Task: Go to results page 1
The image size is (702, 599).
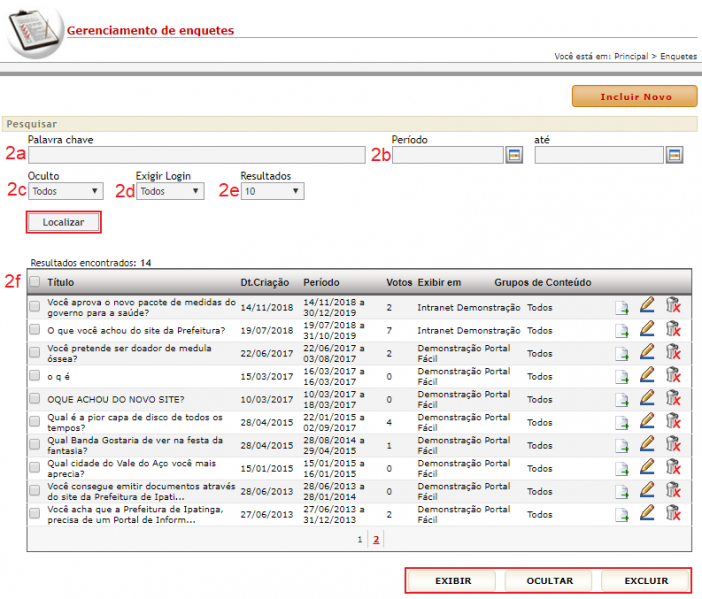Action: click(x=360, y=539)
